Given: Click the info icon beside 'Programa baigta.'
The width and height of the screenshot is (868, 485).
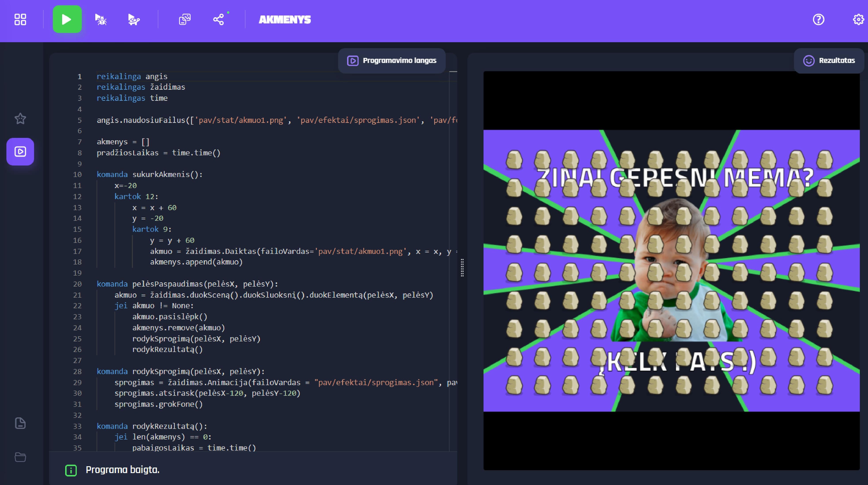Looking at the screenshot, I should [x=71, y=470].
